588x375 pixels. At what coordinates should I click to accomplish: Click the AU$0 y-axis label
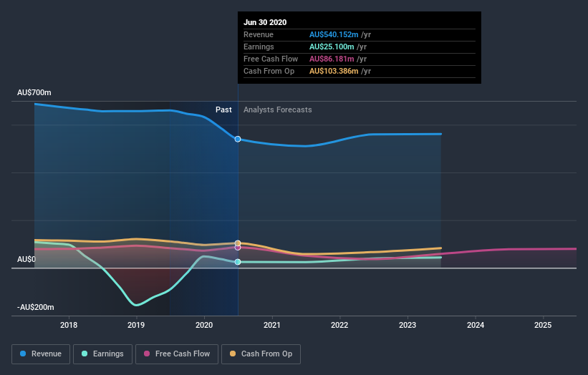26,259
